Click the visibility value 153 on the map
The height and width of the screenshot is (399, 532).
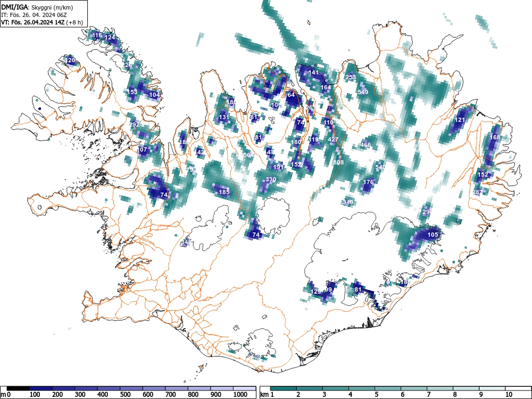[132, 92]
